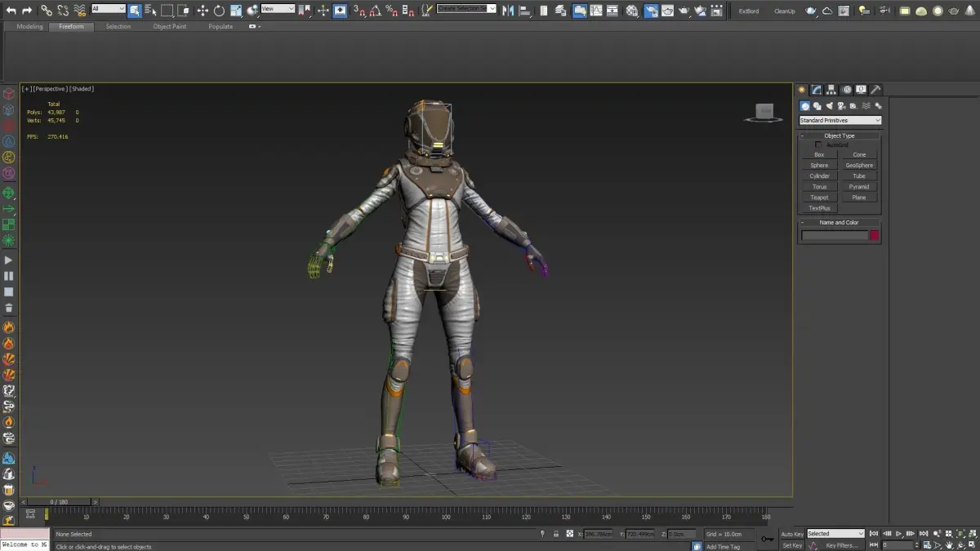
Task: Click the Select and Link chain icon
Action: [x=47, y=11]
